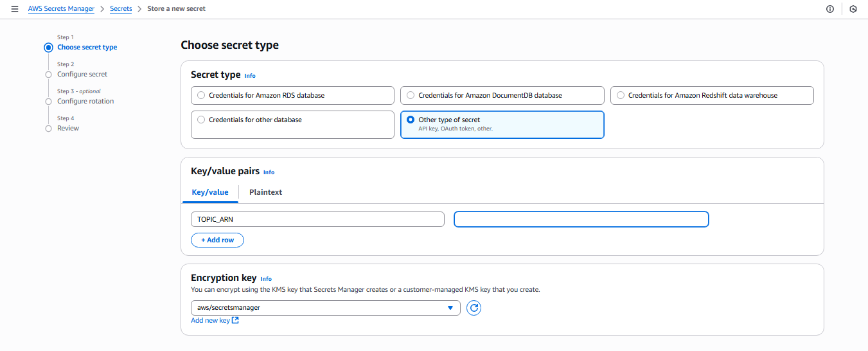Open the Secrets breadcrumb link

click(121, 9)
